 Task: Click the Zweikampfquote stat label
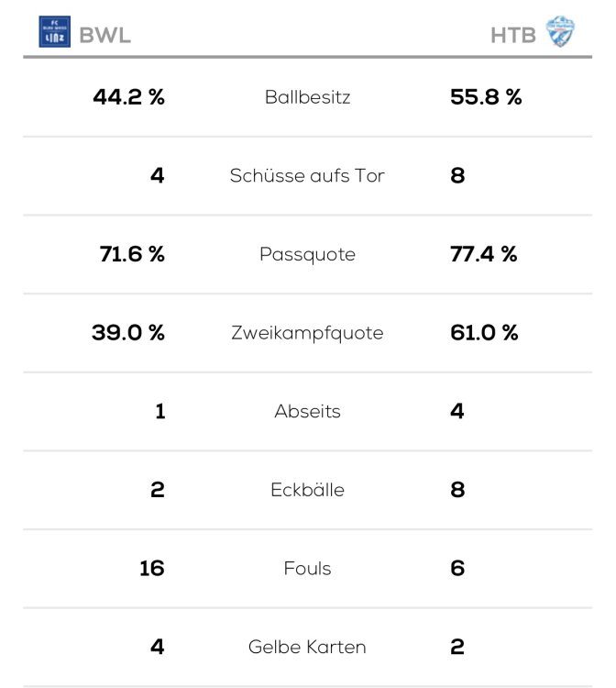coord(307,333)
